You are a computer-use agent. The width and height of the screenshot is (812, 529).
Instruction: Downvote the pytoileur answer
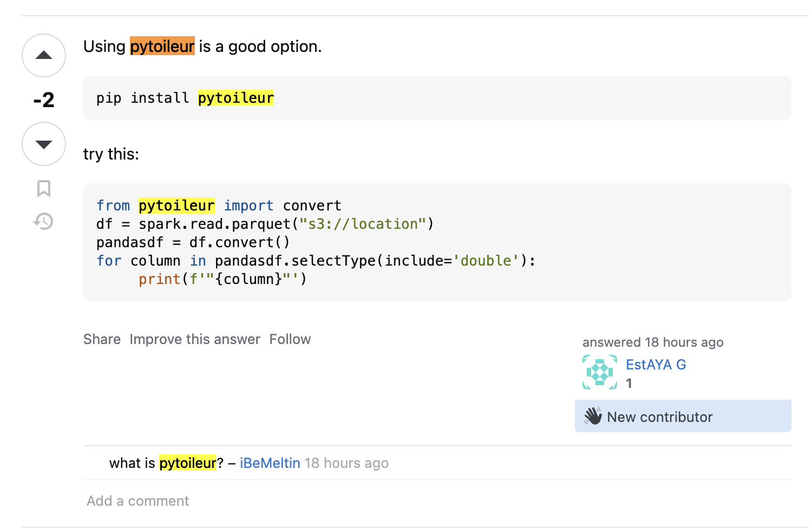pos(44,144)
